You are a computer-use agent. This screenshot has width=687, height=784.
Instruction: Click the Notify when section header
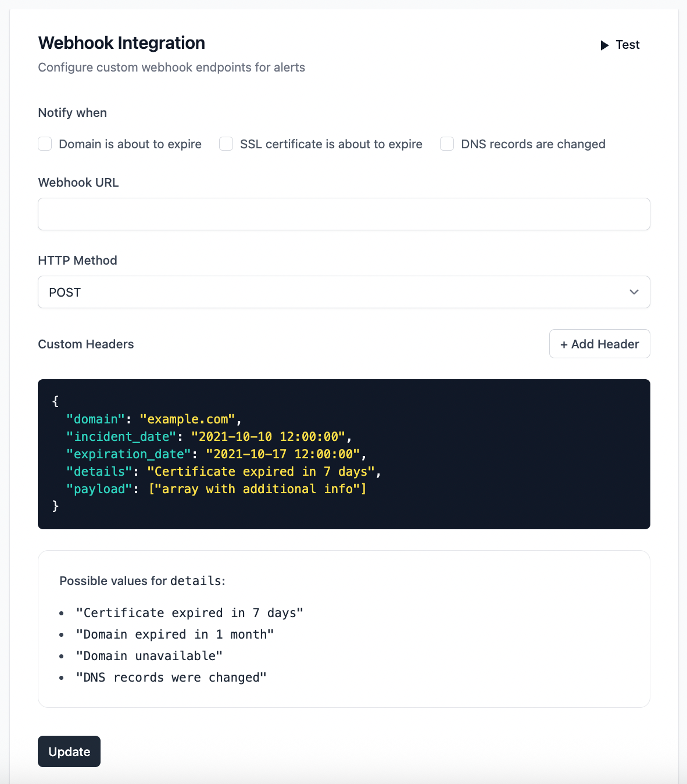(x=72, y=112)
